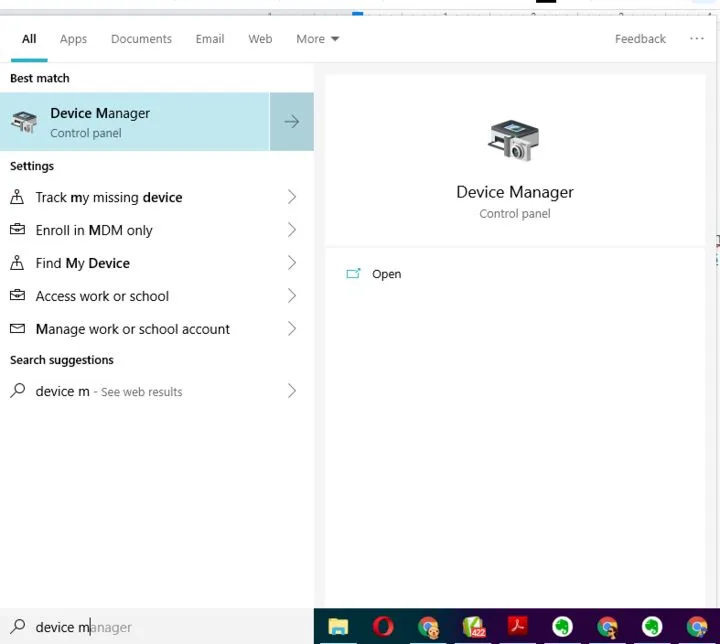Switch to the All tab
The height and width of the screenshot is (644, 720).
click(x=29, y=39)
